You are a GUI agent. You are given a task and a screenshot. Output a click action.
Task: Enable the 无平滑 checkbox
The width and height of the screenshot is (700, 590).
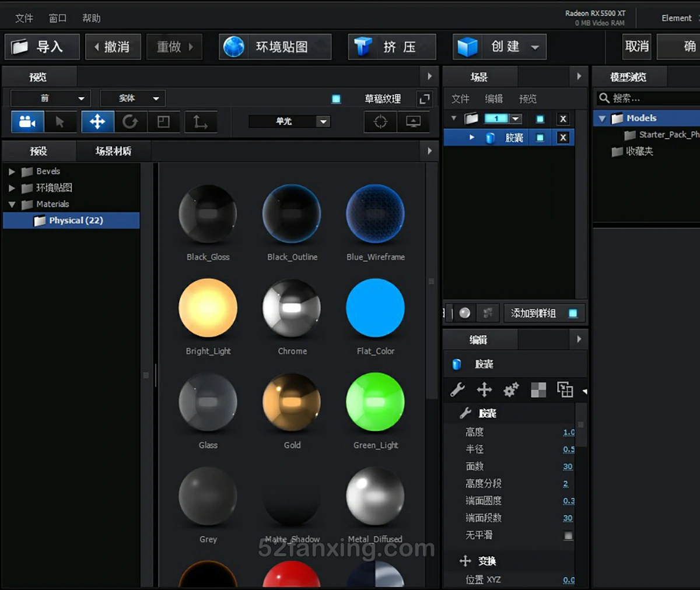(568, 535)
